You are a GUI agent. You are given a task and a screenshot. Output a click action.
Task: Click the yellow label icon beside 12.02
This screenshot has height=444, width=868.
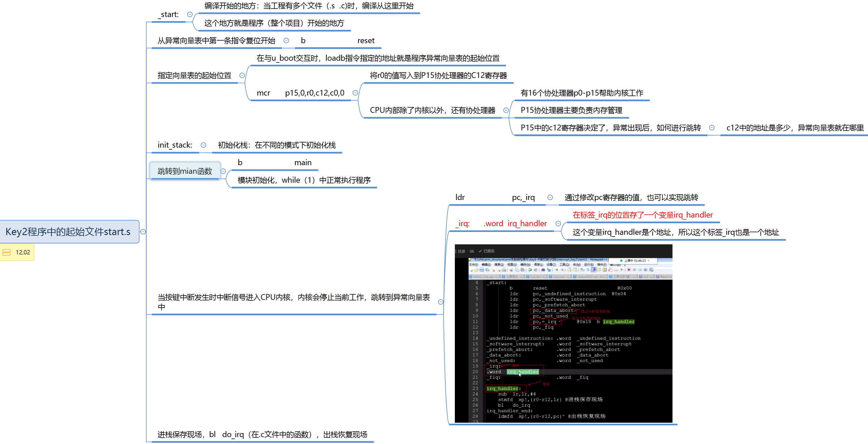point(6,252)
